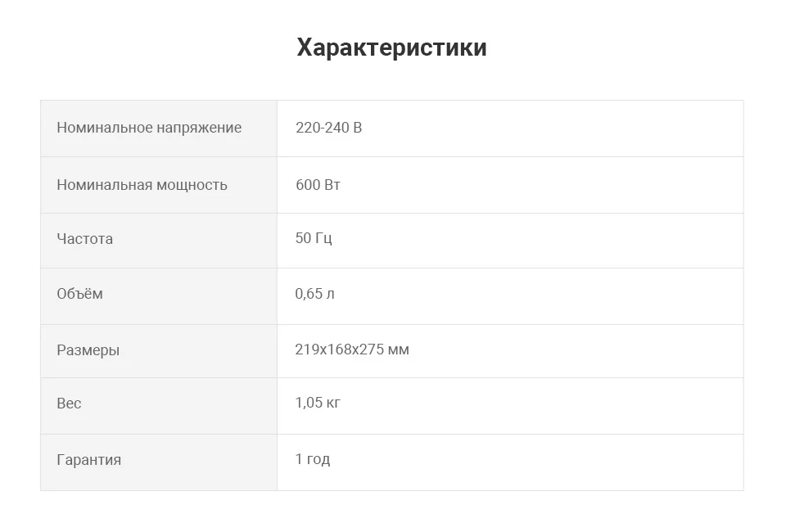
Task: Select the Размеры row label
Action: tap(88, 350)
